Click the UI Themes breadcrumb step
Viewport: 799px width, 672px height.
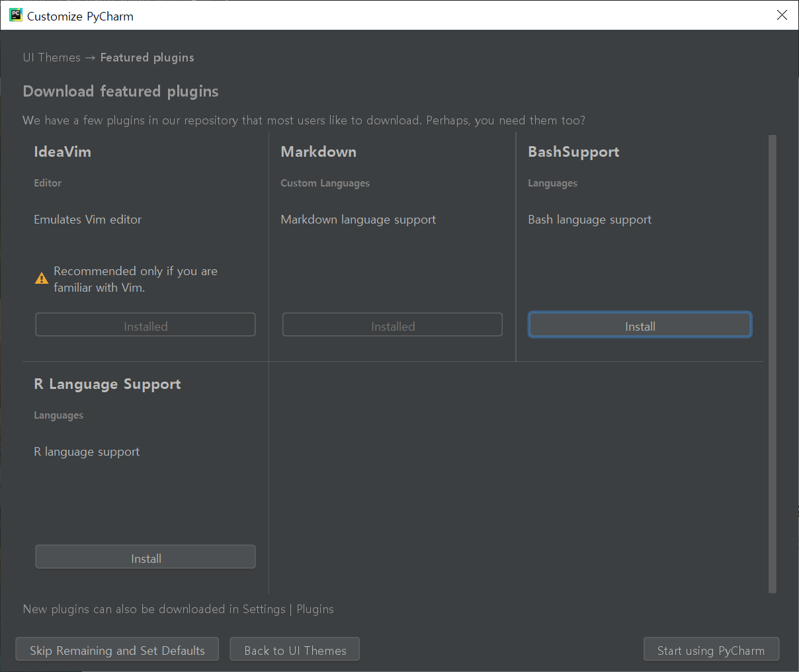click(x=52, y=58)
